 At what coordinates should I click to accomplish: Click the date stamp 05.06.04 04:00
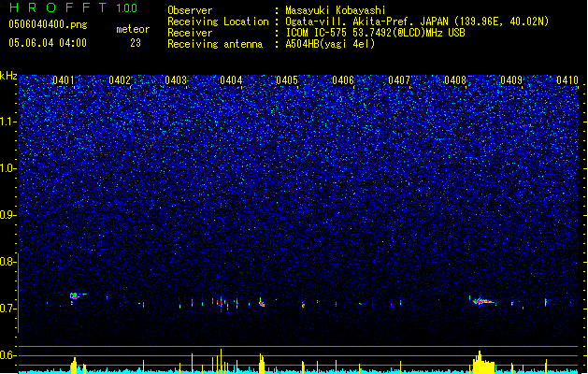coord(48,43)
